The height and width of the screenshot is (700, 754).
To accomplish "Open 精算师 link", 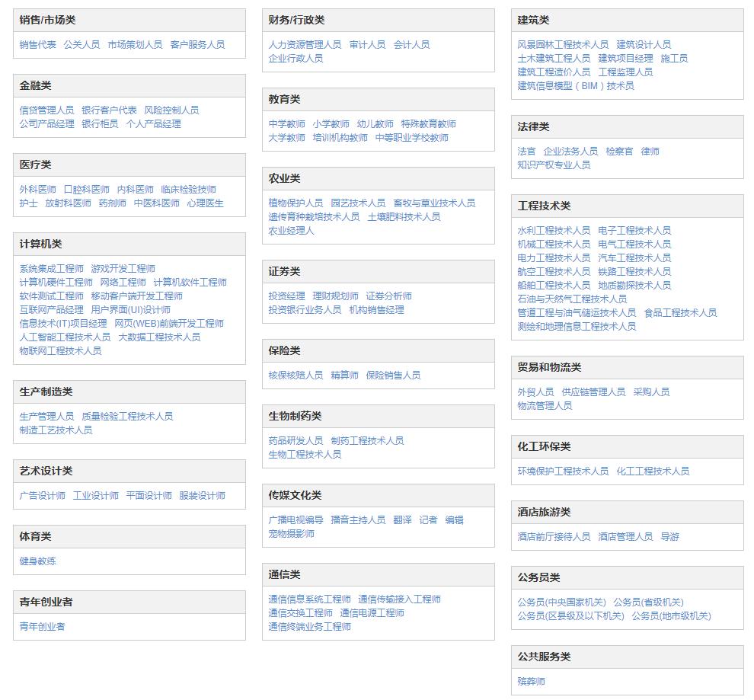I will [344, 376].
